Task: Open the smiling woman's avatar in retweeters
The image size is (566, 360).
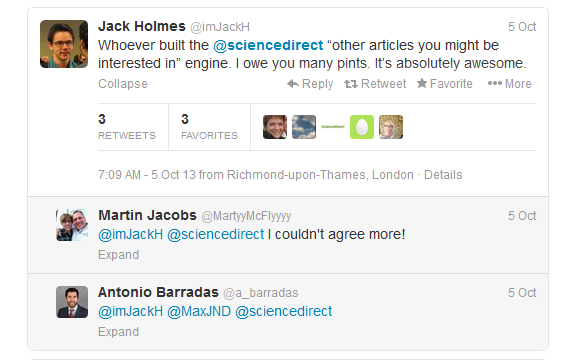Action: pos(275,127)
